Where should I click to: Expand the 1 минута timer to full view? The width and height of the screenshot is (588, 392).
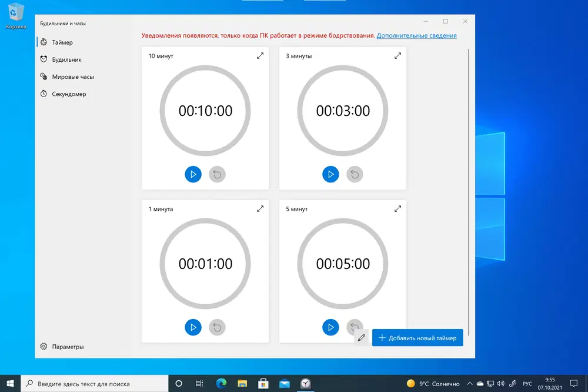click(260, 208)
